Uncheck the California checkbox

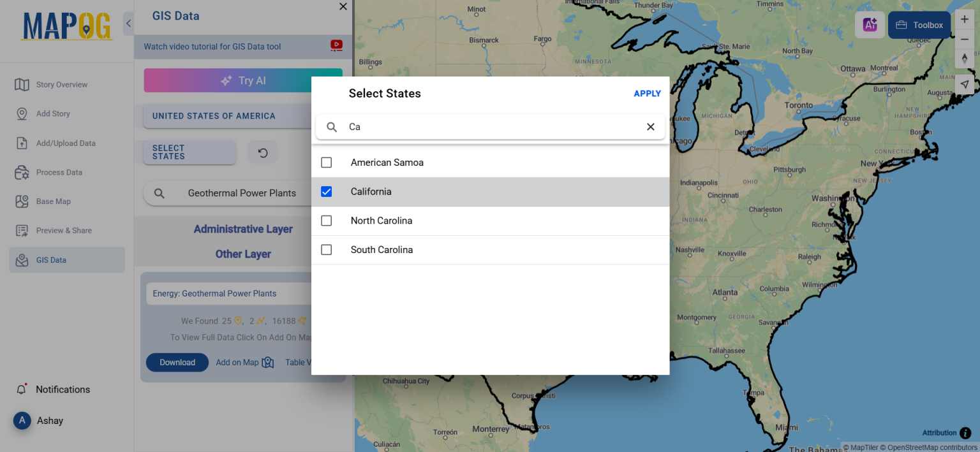tap(326, 191)
